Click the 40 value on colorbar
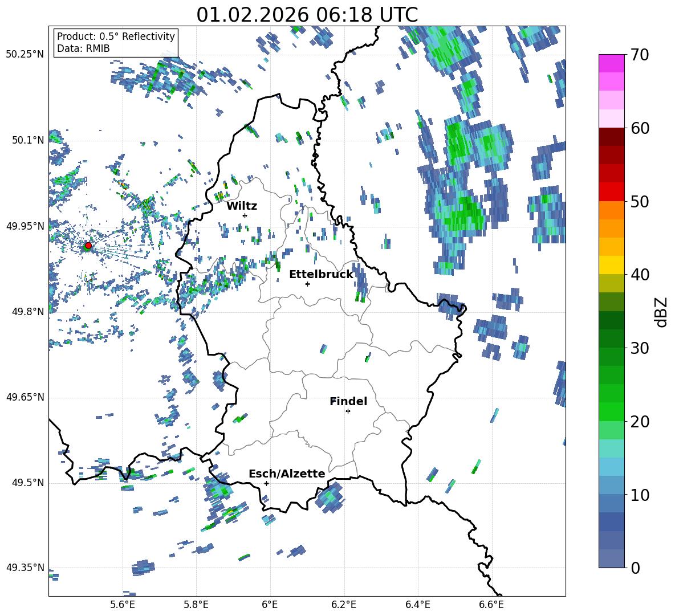Image resolution: width=675 pixels, height=616 pixels. point(639,275)
